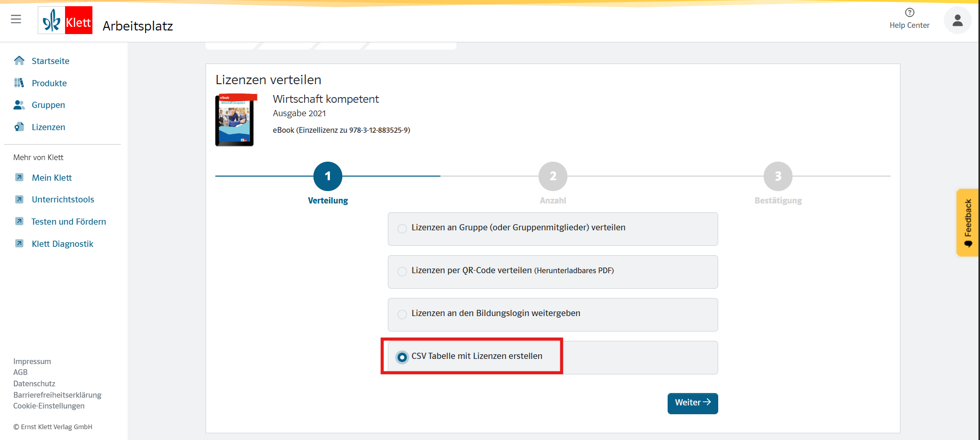
Task: Click step 1 Verteilung circle
Action: coord(327,176)
